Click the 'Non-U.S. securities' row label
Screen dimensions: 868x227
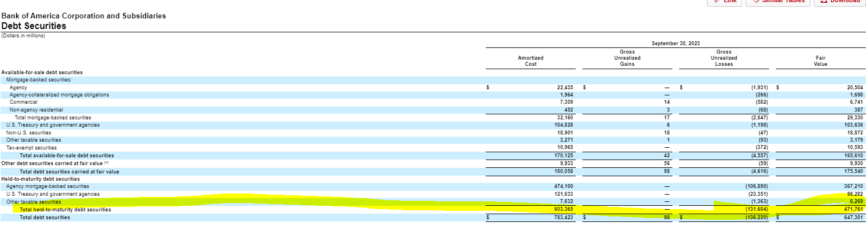[29, 133]
